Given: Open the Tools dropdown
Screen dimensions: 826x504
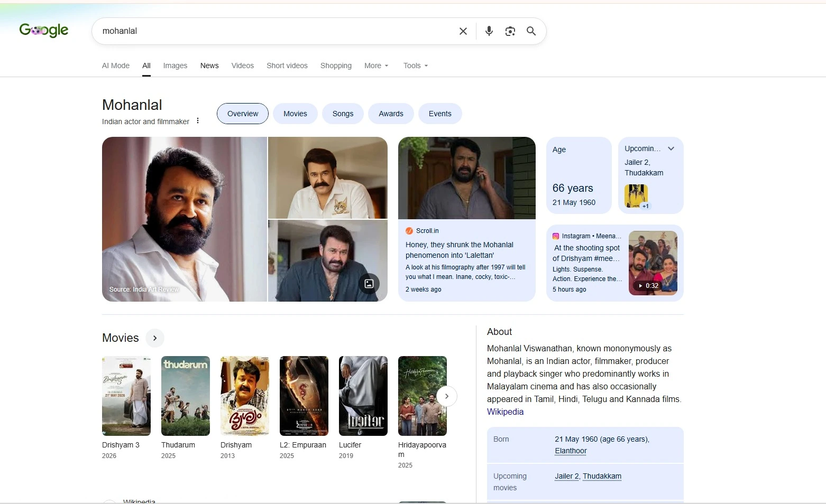Looking at the screenshot, I should (416, 66).
